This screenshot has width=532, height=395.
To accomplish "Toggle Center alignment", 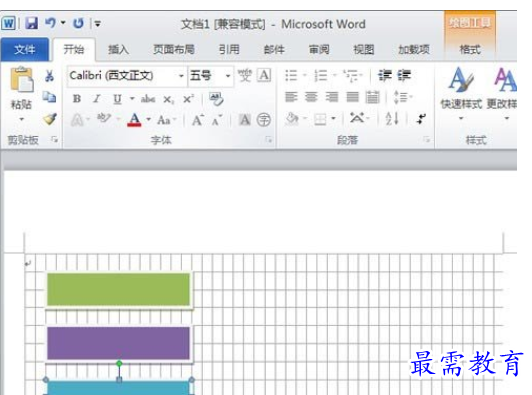I will [311, 97].
